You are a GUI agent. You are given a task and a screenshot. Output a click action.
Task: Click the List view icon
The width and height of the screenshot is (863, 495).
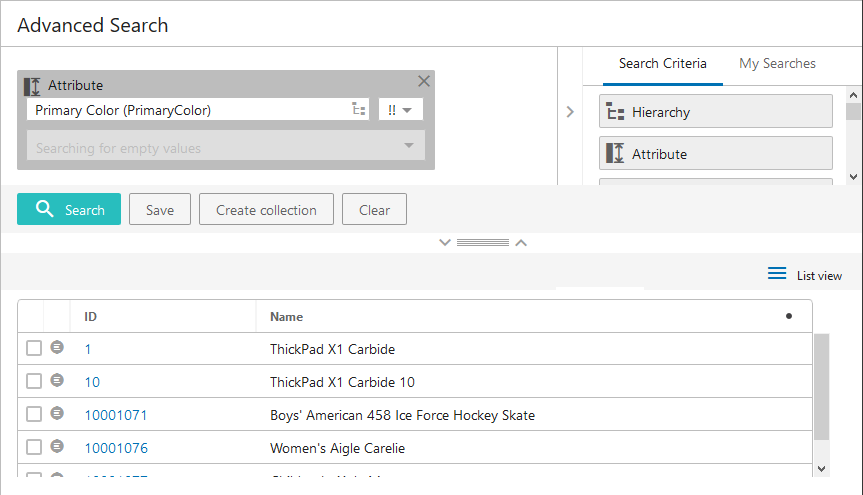(777, 275)
